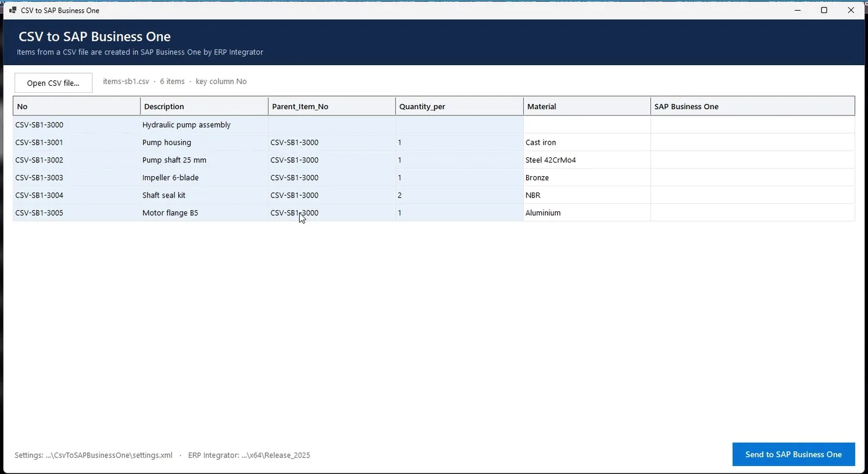Image resolution: width=868 pixels, height=474 pixels.
Task: Click the Quantity_per column header
Action: pos(460,107)
